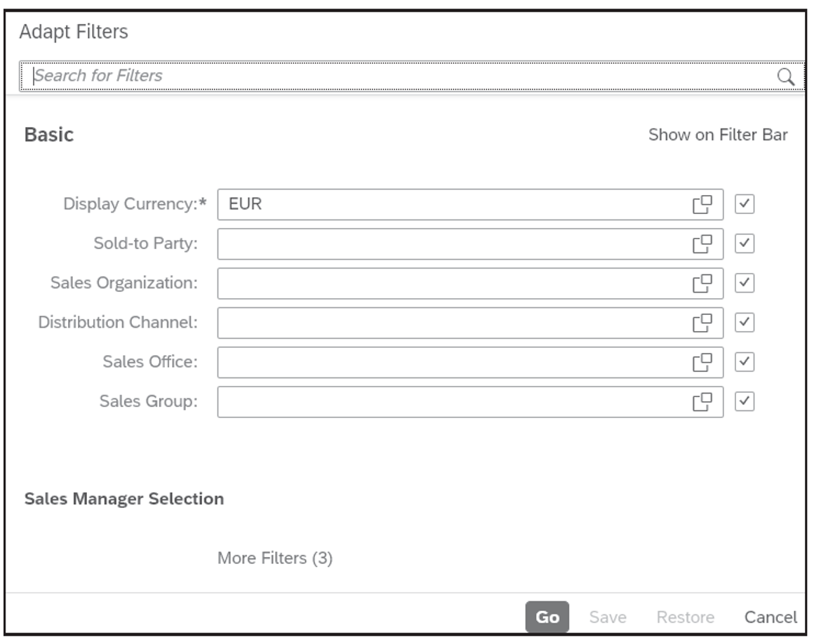814x644 pixels.
Task: Toggle Distribution Channel filter bar visibility
Action: (x=746, y=322)
